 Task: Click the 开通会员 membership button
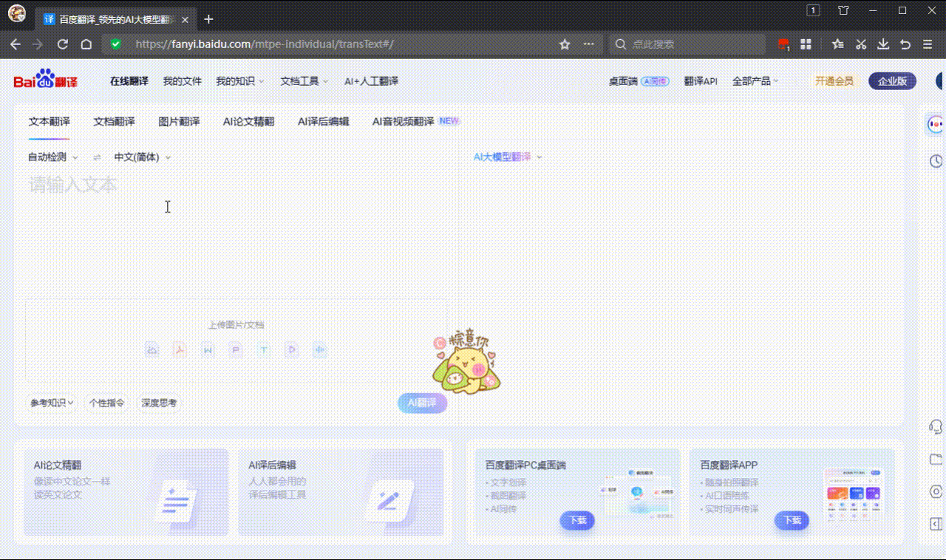click(834, 81)
